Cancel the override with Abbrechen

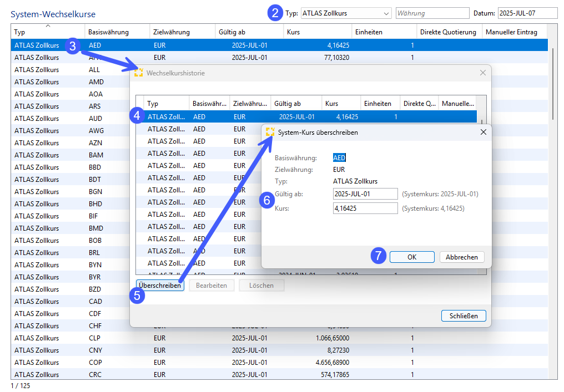[x=462, y=257]
